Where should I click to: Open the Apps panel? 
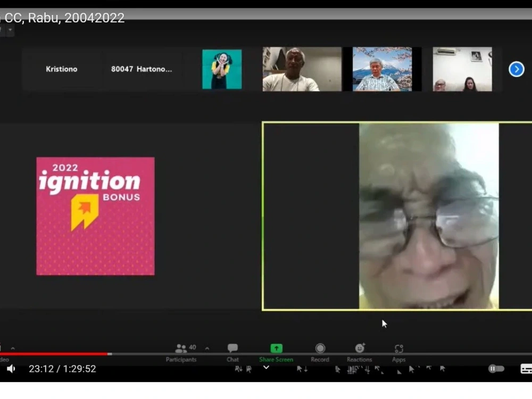click(x=399, y=353)
